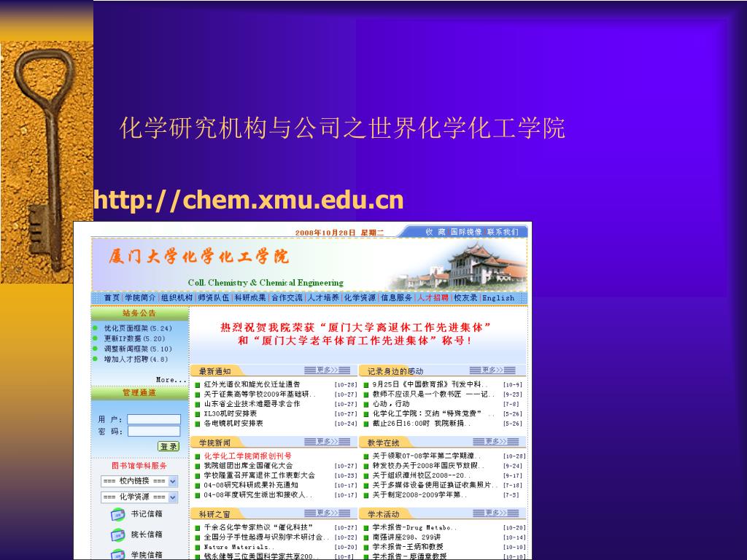This screenshot has width=747, height=560.
Task: Click 国际镜像 in the top bar
Action: pos(466,232)
